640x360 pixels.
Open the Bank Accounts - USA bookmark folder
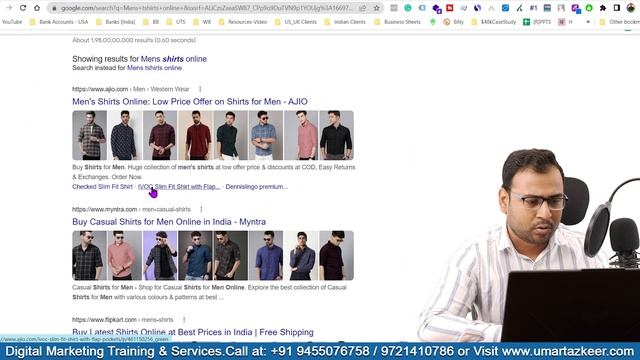(x=59, y=22)
